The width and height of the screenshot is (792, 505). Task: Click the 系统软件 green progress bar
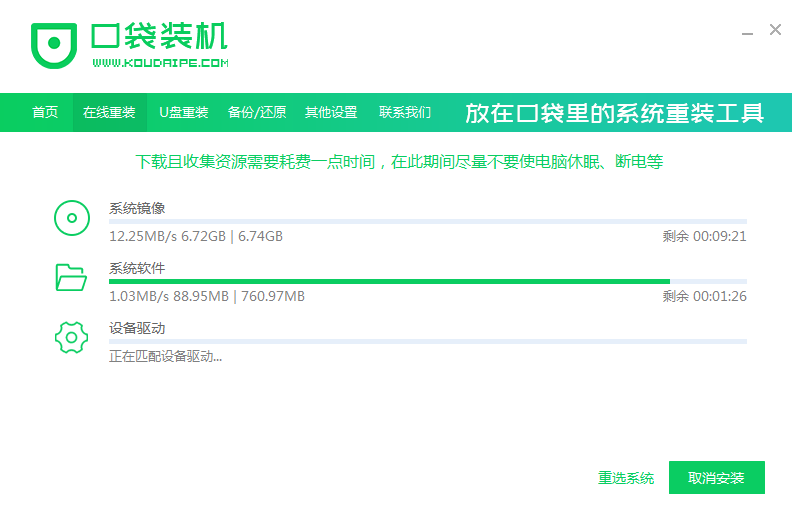click(x=389, y=282)
